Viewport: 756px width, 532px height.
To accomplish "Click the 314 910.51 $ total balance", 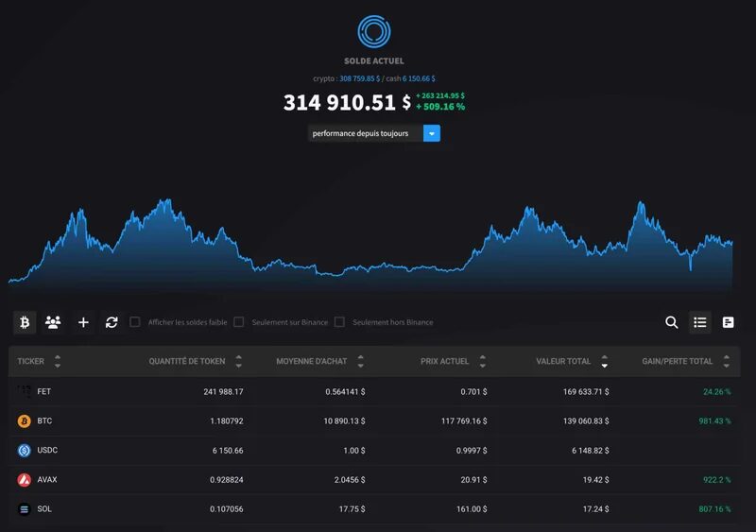I will (x=347, y=102).
